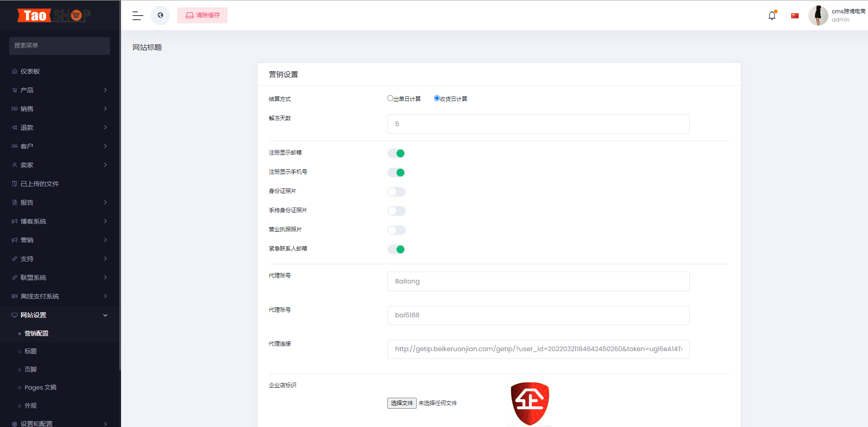Open the dashboard via the home icon

pyautogui.click(x=15, y=71)
